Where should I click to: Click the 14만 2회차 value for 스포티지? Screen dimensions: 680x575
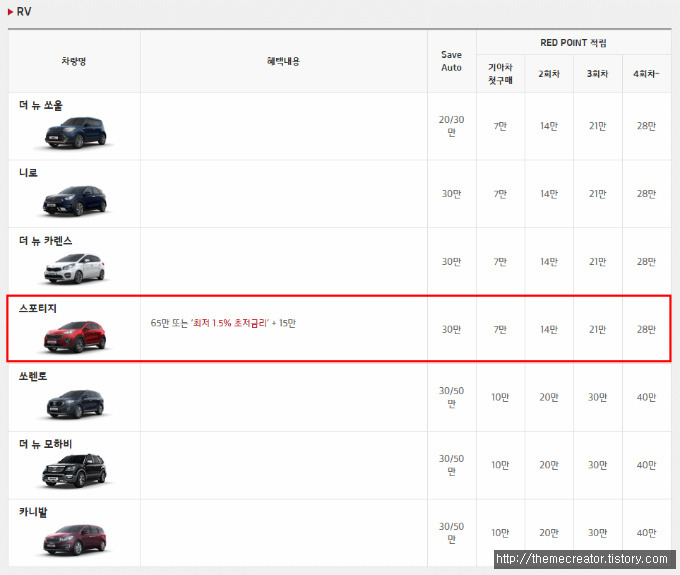point(549,330)
